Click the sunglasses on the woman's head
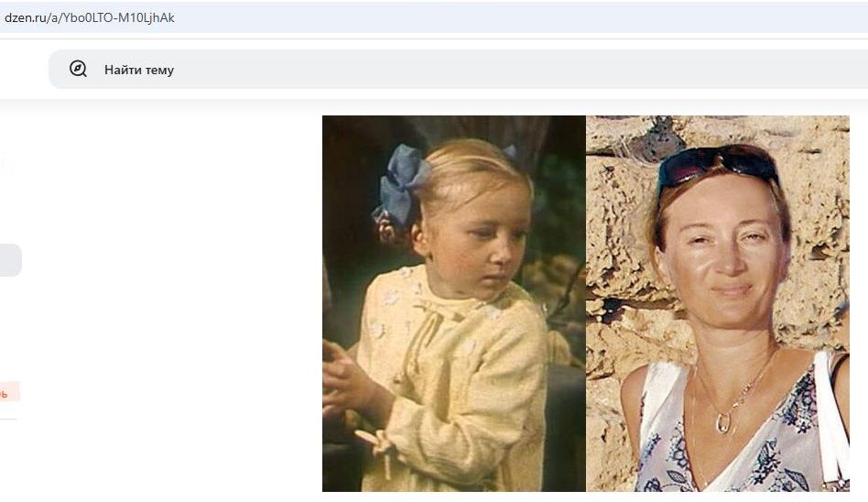868x502 pixels. [x=718, y=165]
